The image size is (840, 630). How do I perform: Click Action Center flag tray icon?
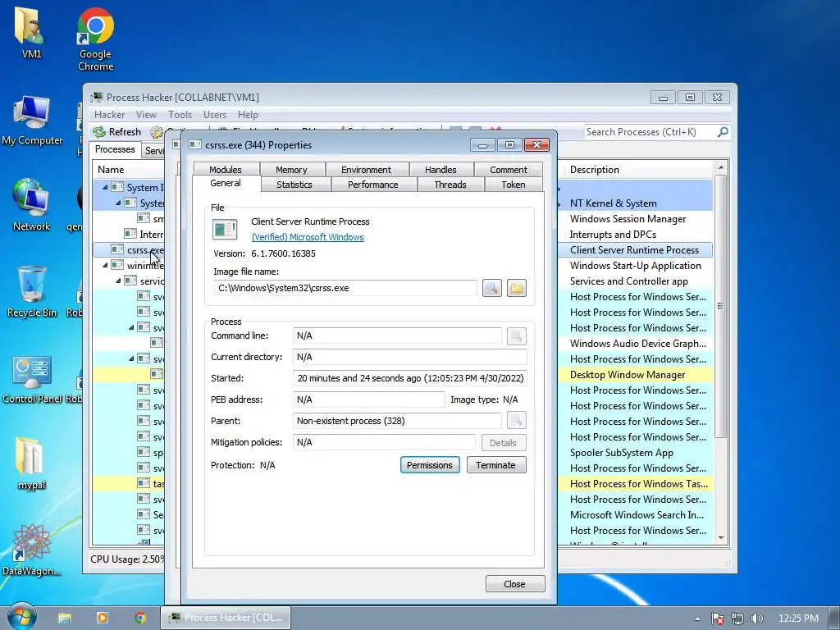pos(718,619)
